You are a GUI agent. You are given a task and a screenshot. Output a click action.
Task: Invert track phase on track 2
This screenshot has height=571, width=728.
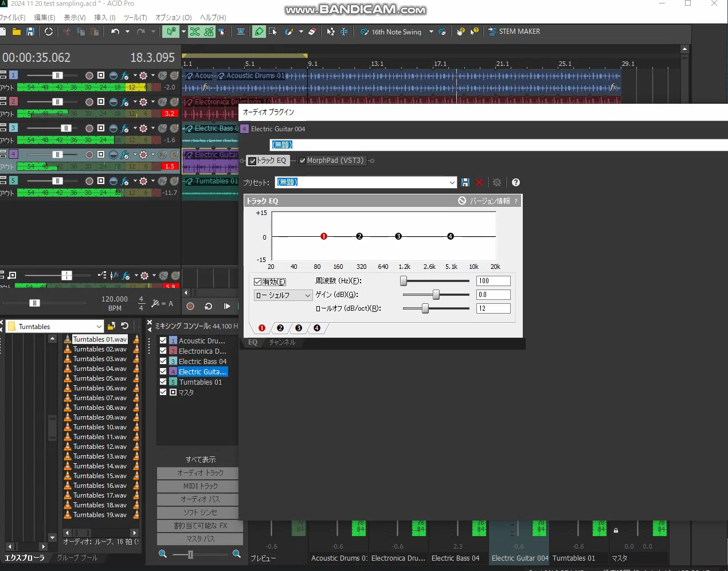coord(113,102)
